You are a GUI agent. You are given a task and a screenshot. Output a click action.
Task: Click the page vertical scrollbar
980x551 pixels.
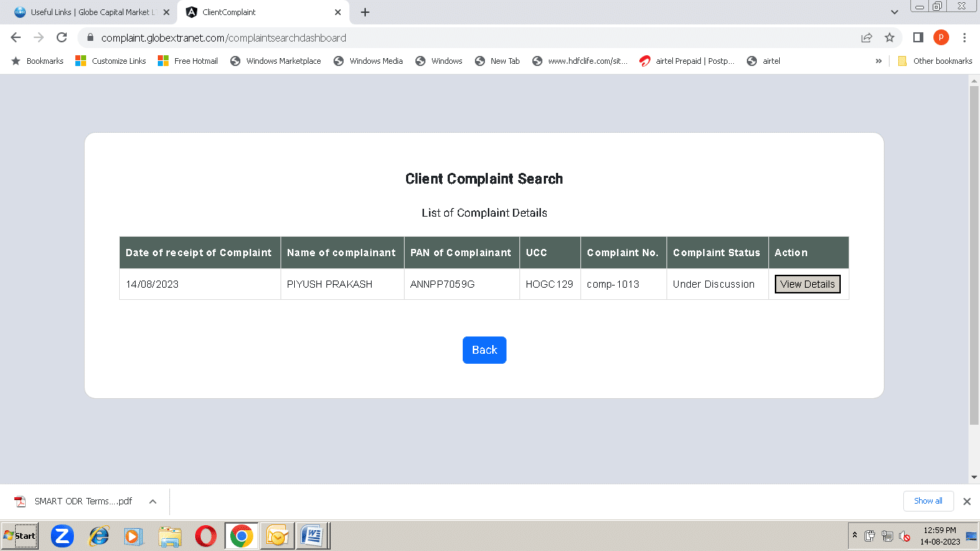pos(974,255)
